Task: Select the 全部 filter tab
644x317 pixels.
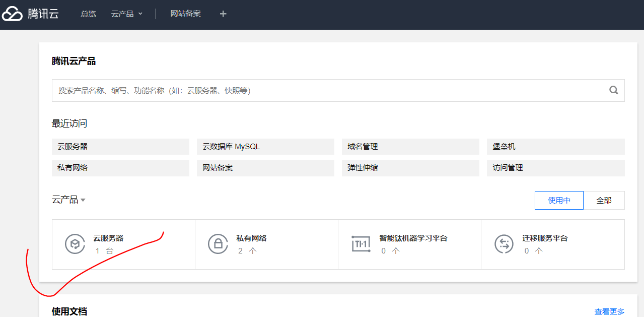Action: click(x=604, y=200)
